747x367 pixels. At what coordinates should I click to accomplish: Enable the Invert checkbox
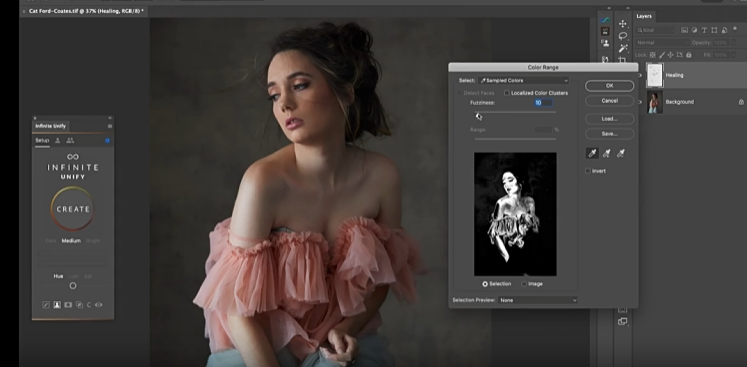click(588, 171)
